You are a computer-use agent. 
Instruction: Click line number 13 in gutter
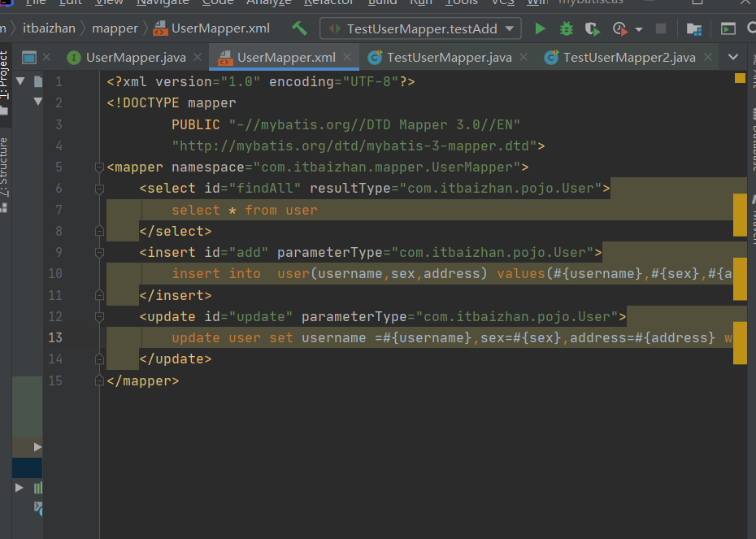tap(55, 337)
